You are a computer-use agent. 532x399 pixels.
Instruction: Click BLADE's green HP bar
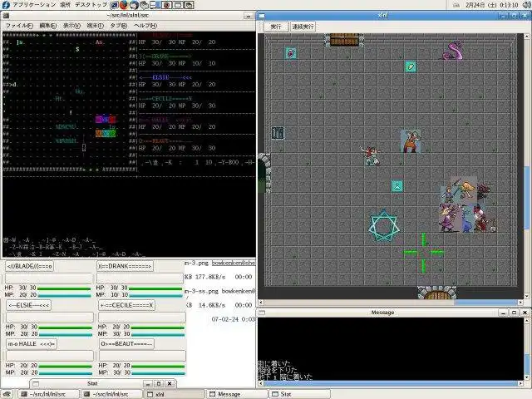pyautogui.click(x=64, y=288)
